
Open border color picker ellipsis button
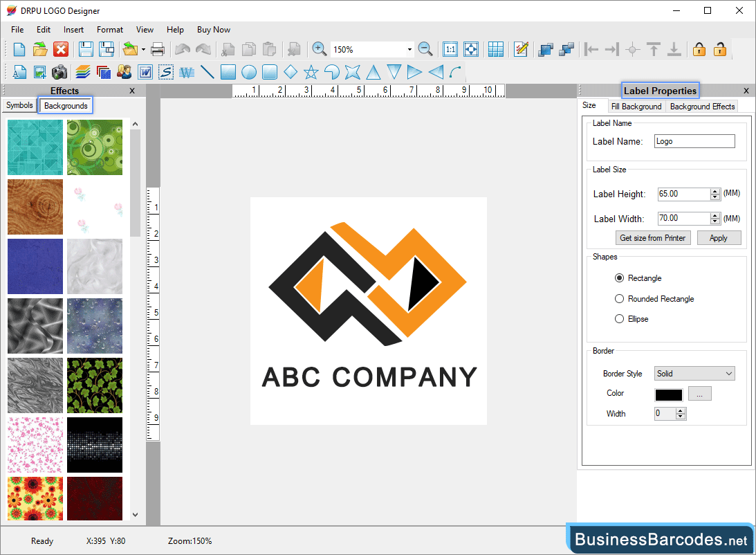pos(699,394)
